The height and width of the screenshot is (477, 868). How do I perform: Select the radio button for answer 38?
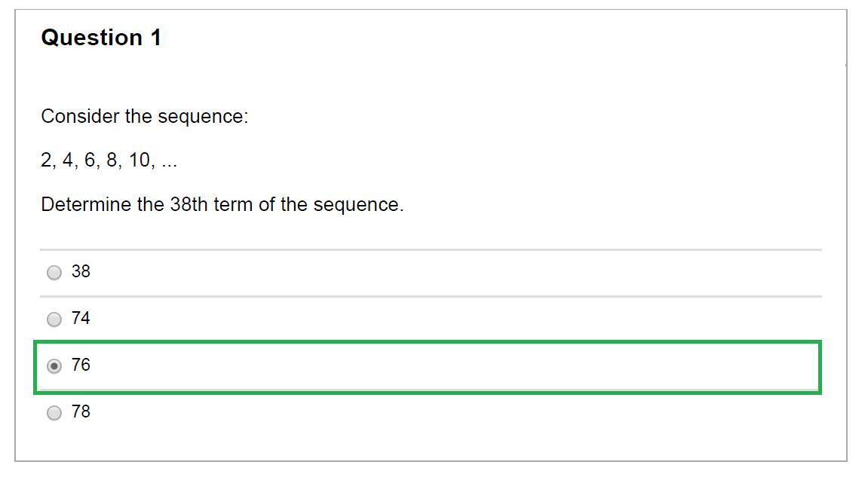pyautogui.click(x=54, y=273)
